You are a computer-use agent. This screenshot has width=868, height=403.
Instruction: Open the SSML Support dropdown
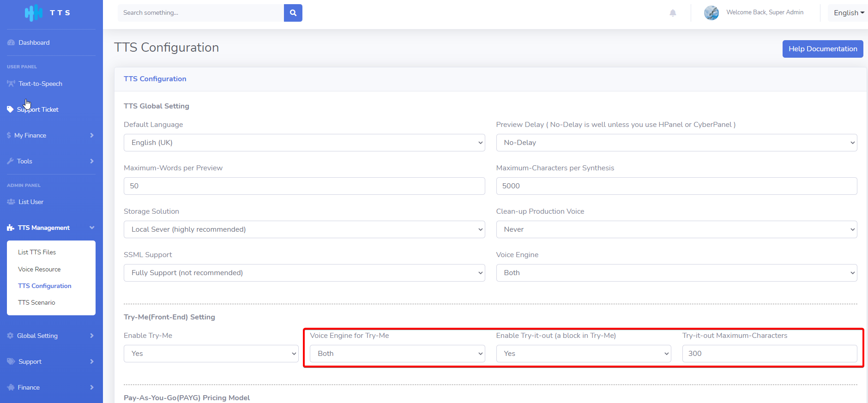(x=304, y=273)
